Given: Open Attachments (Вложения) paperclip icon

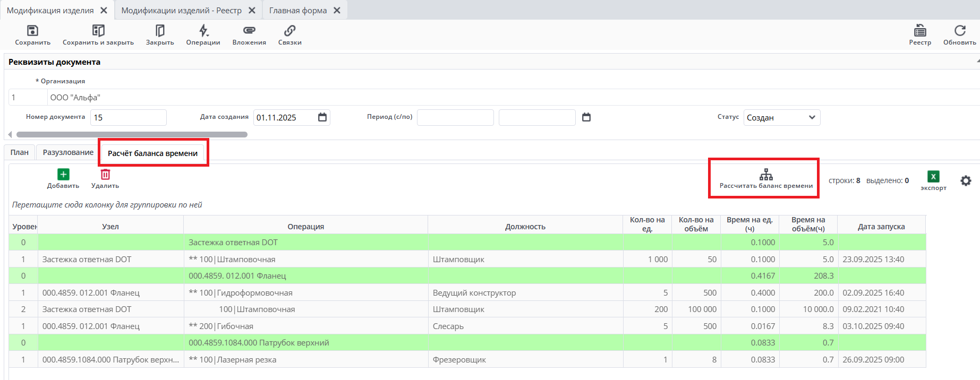Looking at the screenshot, I should point(249,31).
